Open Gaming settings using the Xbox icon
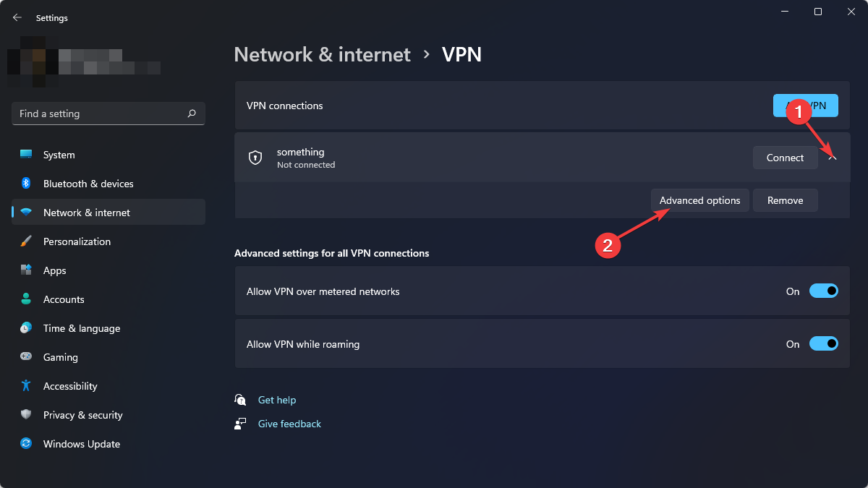868x488 pixels. click(26, 356)
